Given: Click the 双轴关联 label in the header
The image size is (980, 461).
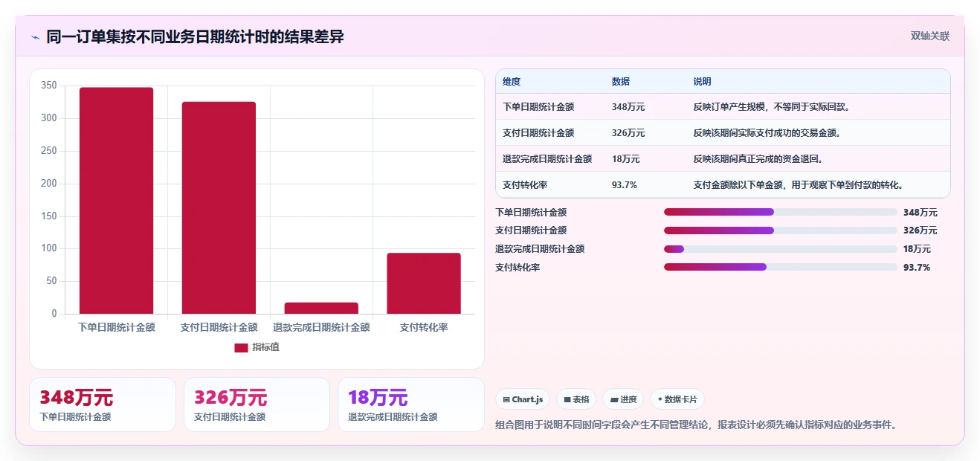Looking at the screenshot, I should pyautogui.click(x=930, y=36).
